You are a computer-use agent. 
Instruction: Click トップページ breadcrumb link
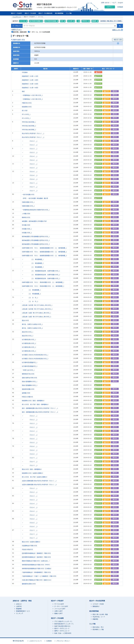(17, 17)
